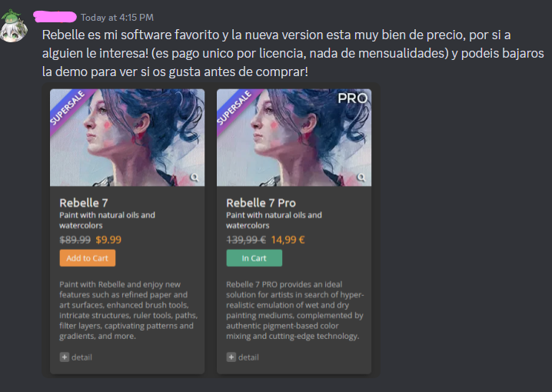
Task: Click the SUPERSALE ribbon on Rebelle 7 Pro
Action: (234, 108)
